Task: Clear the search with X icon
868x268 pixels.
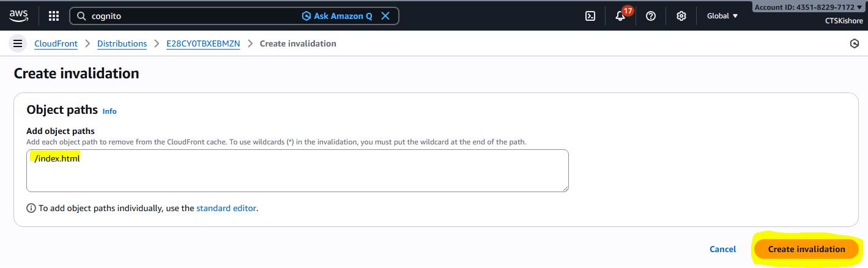Action: point(385,17)
